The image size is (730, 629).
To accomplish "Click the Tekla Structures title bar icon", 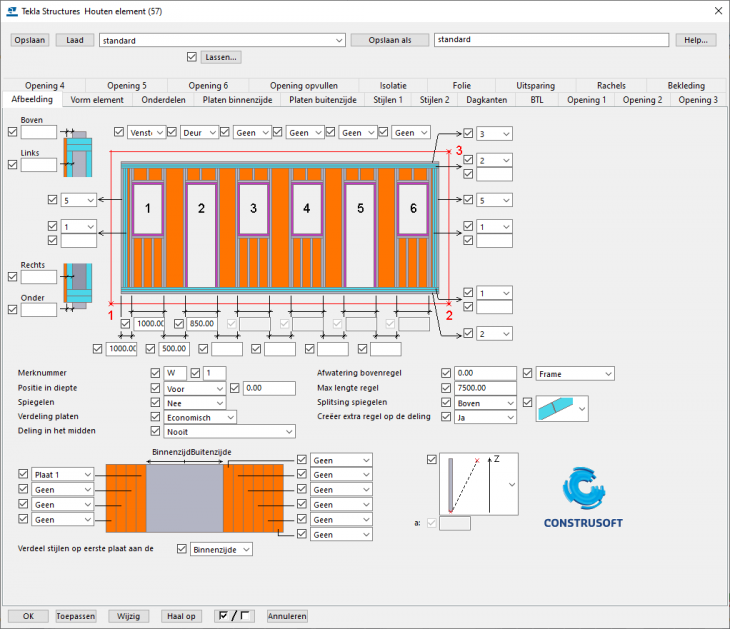I will [11, 10].
